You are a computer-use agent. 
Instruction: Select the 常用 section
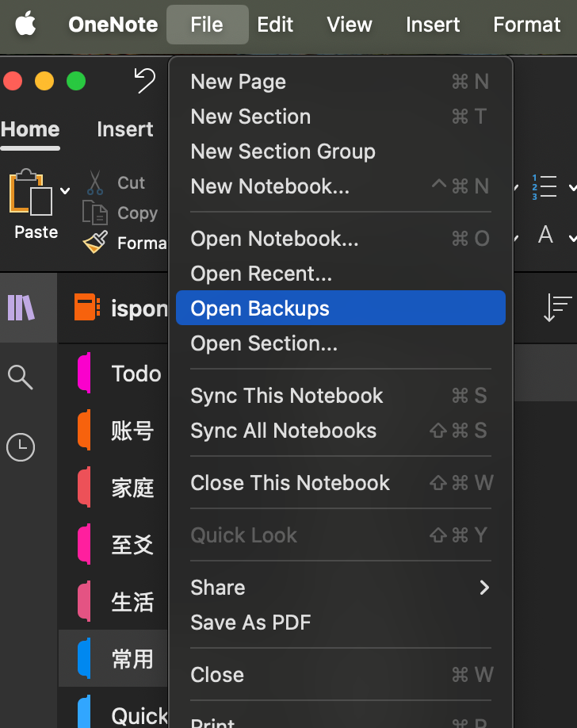(x=132, y=659)
